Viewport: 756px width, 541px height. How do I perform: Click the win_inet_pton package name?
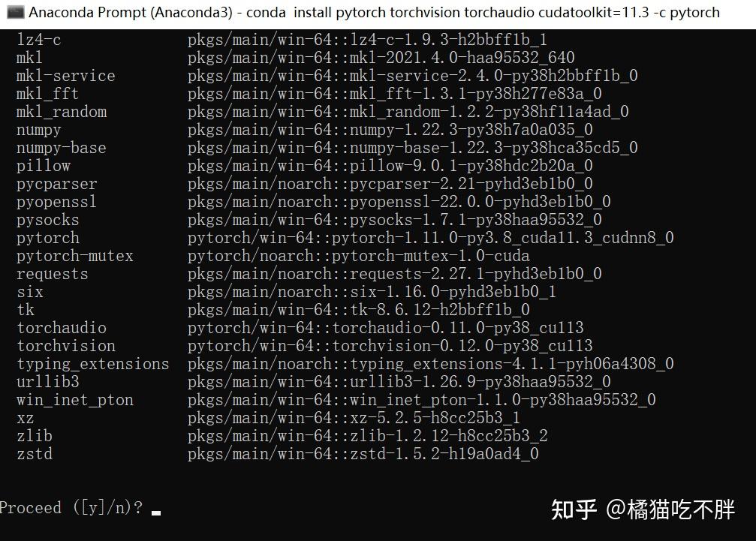(x=75, y=400)
